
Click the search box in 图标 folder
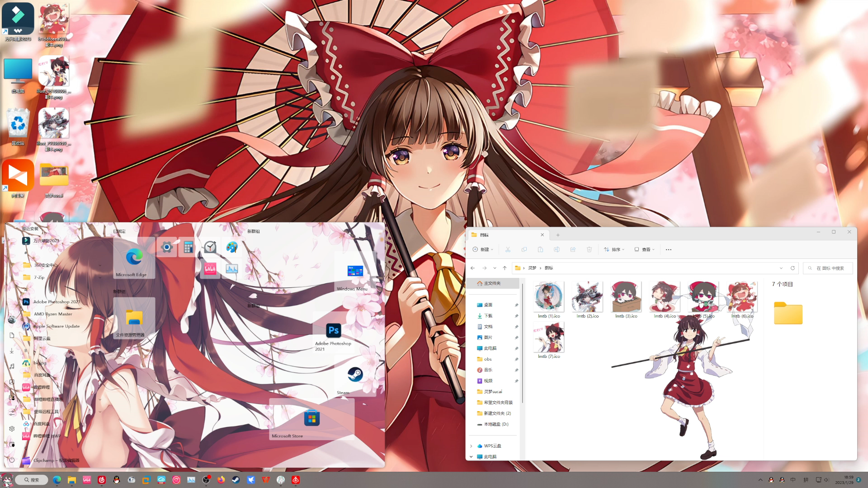(x=830, y=268)
